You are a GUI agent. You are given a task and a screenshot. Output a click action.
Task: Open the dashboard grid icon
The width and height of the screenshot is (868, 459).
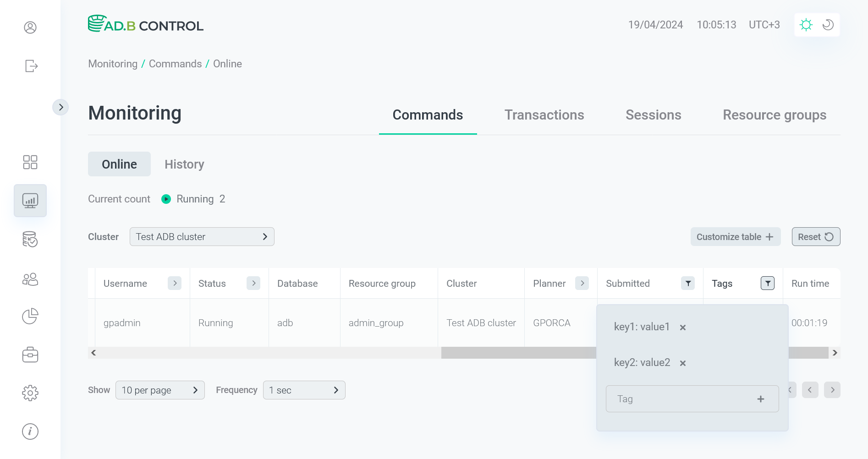tap(30, 162)
